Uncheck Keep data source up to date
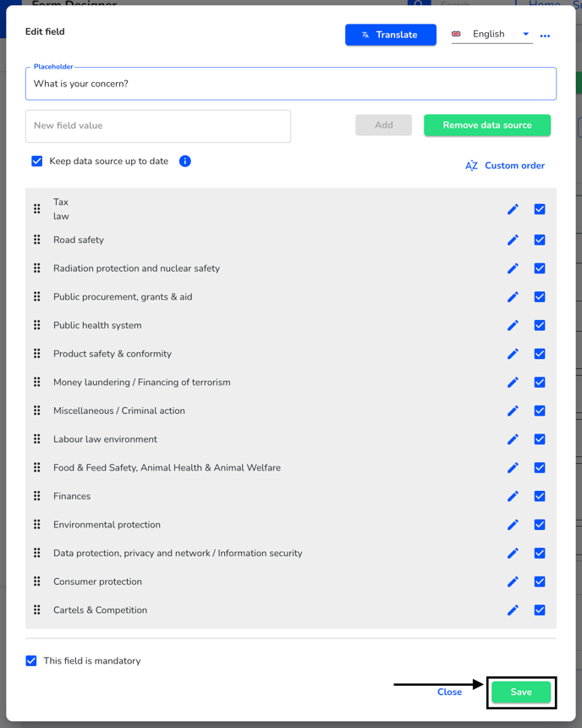Image resolution: width=582 pixels, height=728 pixels. [37, 161]
